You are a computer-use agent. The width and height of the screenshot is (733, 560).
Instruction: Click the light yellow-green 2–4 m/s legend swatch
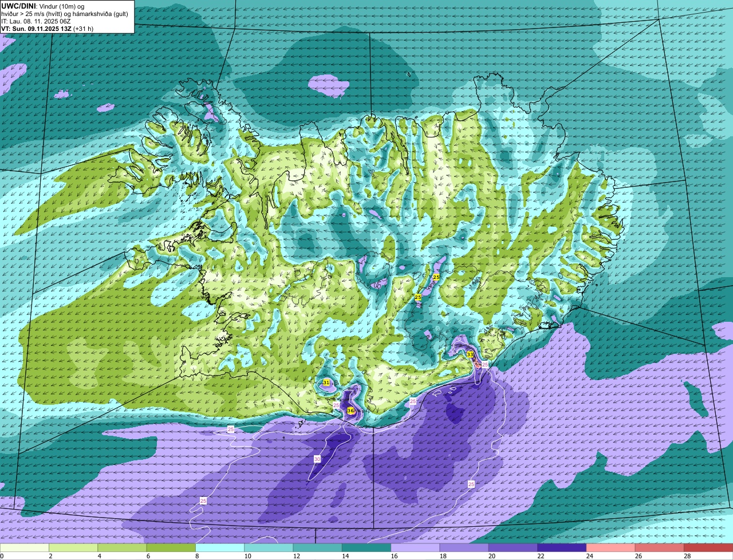pos(73,547)
